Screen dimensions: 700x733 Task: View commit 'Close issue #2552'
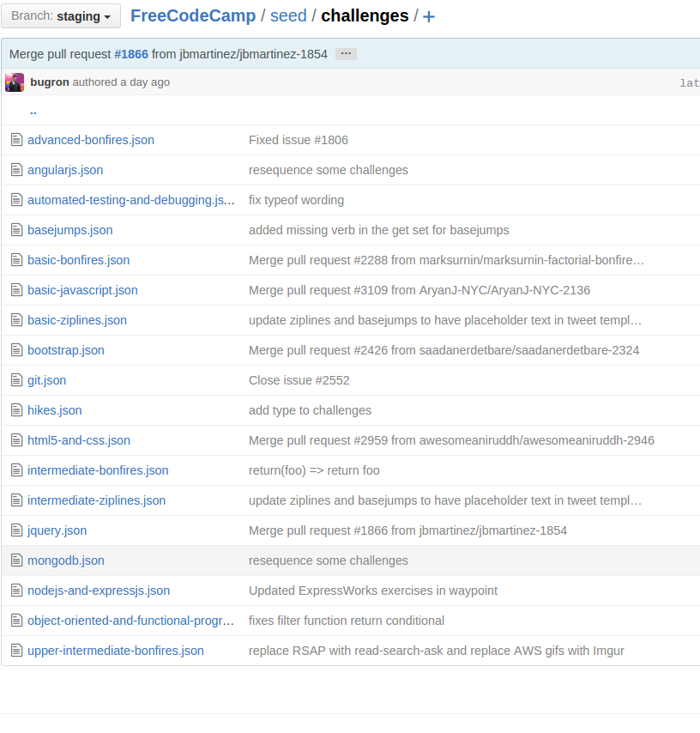coord(299,380)
